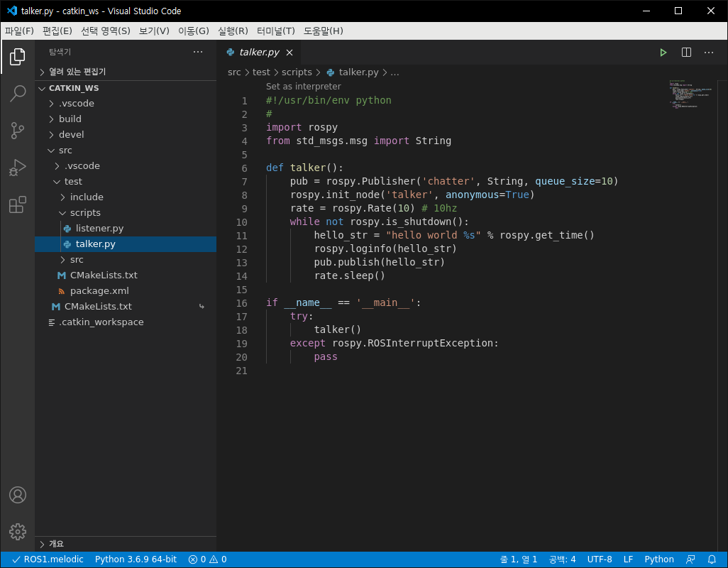Click the symlink arrow icon beside CMakeLists.txt
Viewport: 728px width, 568px height.
pos(202,306)
